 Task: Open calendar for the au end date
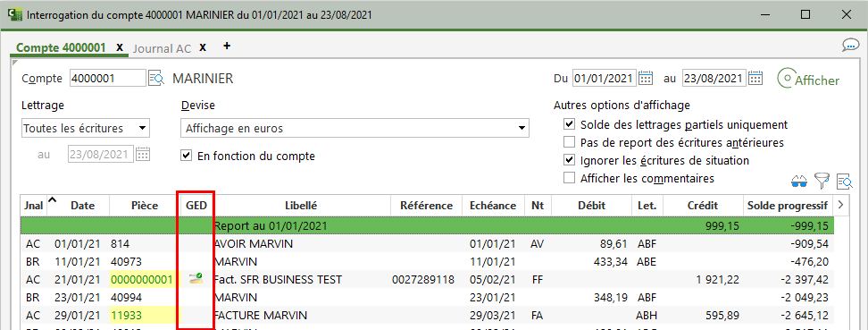[755, 79]
